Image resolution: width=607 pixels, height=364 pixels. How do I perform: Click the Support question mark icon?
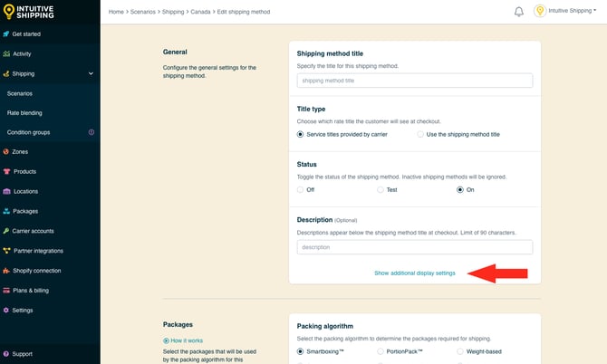[x=5, y=354]
